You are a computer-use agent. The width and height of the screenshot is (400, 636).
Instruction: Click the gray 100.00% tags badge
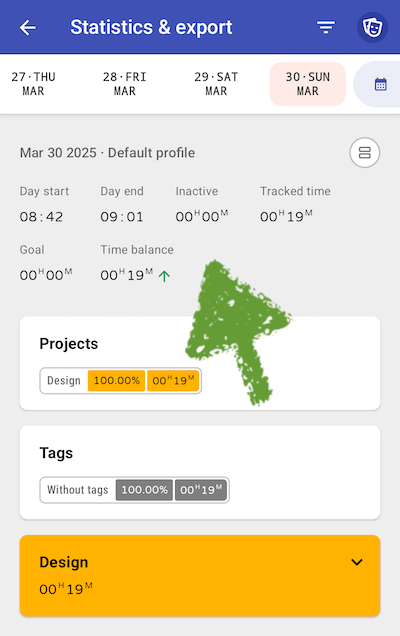(x=144, y=490)
